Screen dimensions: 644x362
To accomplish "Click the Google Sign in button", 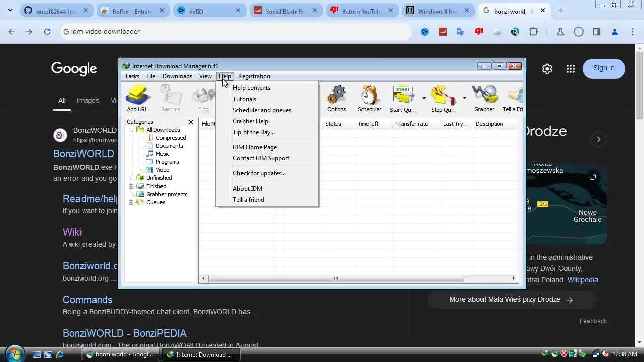I will (x=604, y=68).
